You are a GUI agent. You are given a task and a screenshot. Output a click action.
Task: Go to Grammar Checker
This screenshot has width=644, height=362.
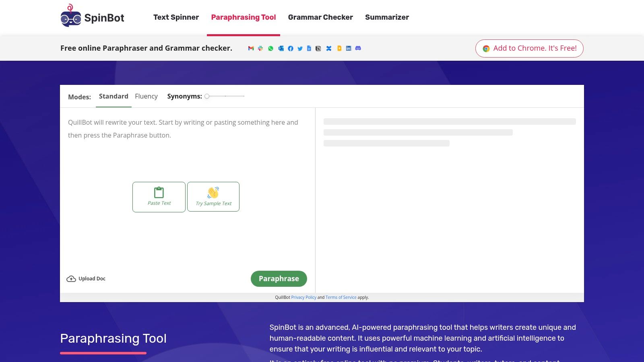coord(320,17)
